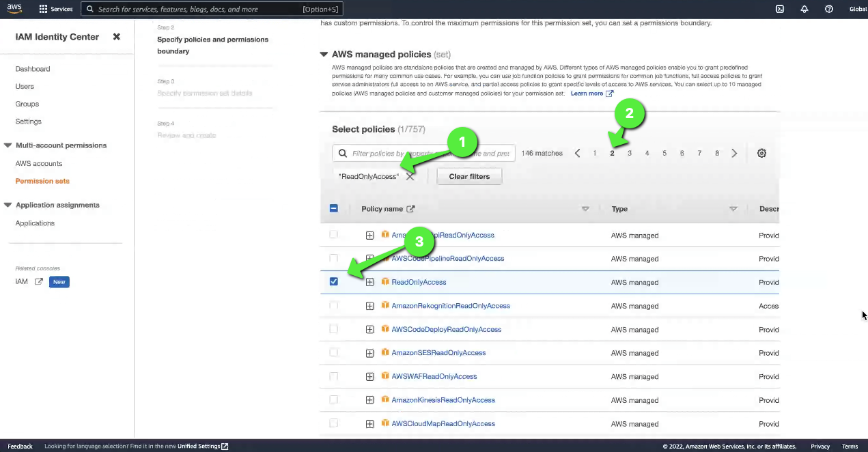
Task: Open the Learn more link
Action: pos(592,94)
